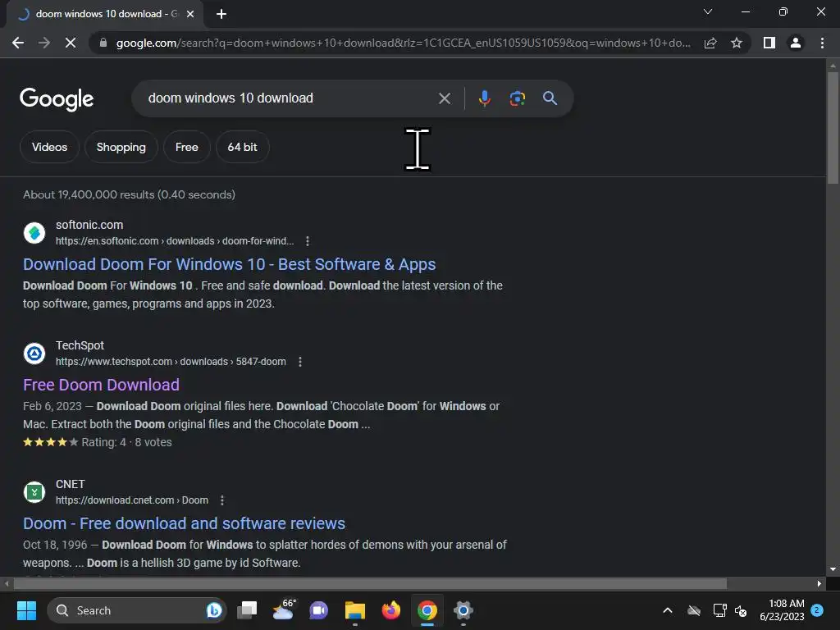Click the TechSpot site favicon
The width and height of the screenshot is (840, 630).
(x=34, y=354)
